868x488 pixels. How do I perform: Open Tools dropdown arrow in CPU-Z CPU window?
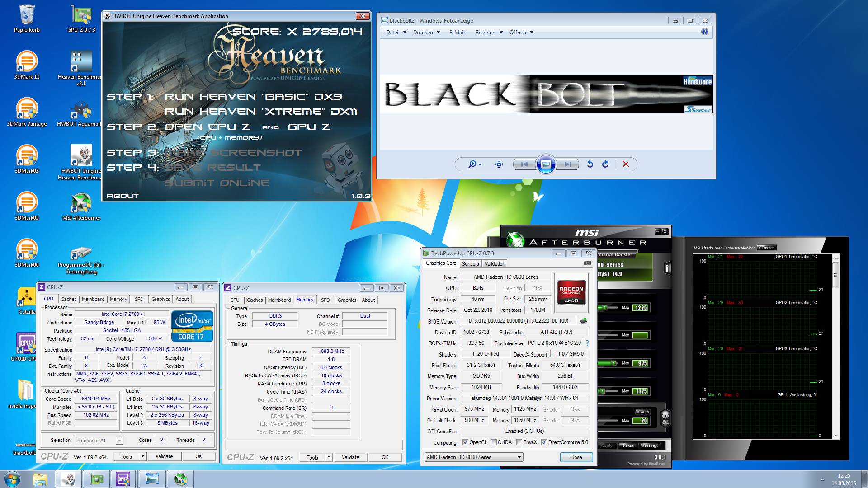142,456
